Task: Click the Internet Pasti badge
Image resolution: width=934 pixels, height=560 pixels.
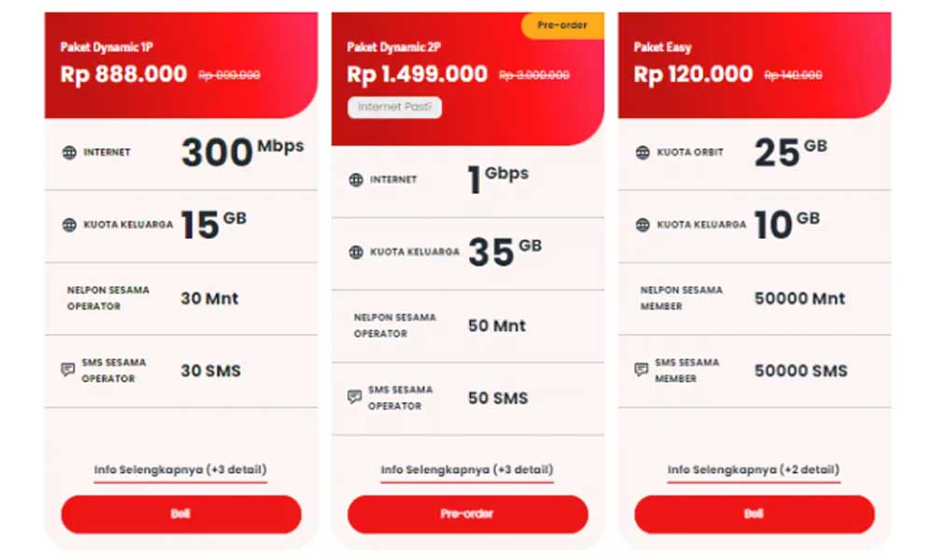Action: point(395,107)
